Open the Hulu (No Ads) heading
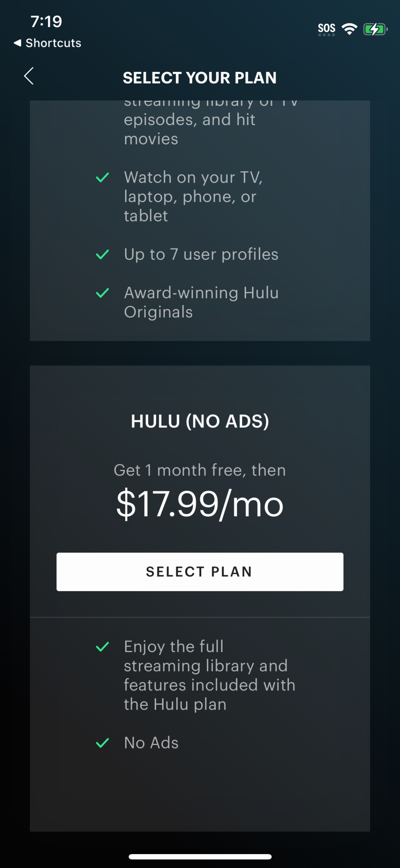The width and height of the screenshot is (400, 868). (x=200, y=421)
